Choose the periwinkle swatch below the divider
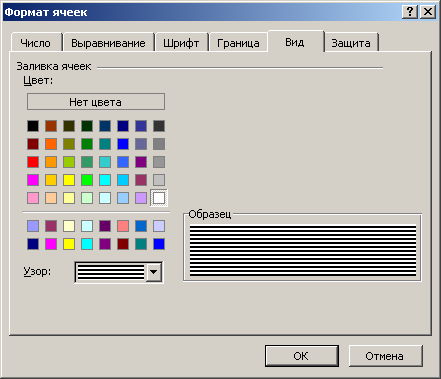This screenshot has width=441, height=379. (x=33, y=226)
